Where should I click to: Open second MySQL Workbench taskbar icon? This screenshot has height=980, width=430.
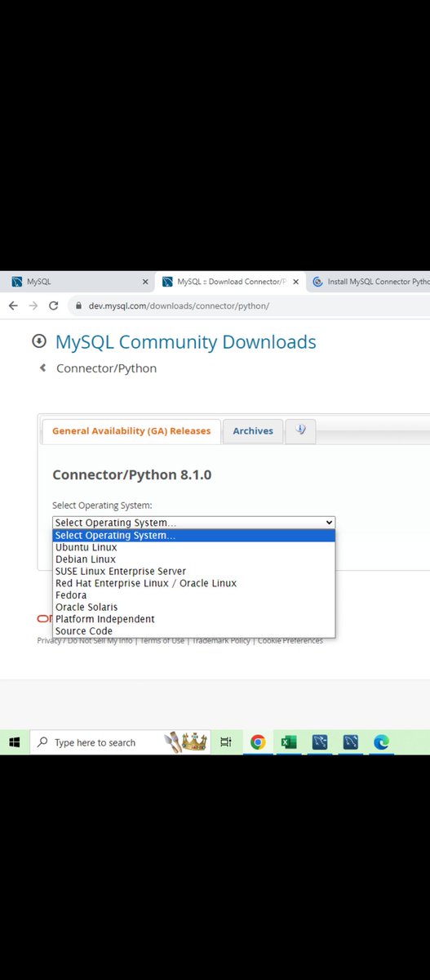click(350, 742)
